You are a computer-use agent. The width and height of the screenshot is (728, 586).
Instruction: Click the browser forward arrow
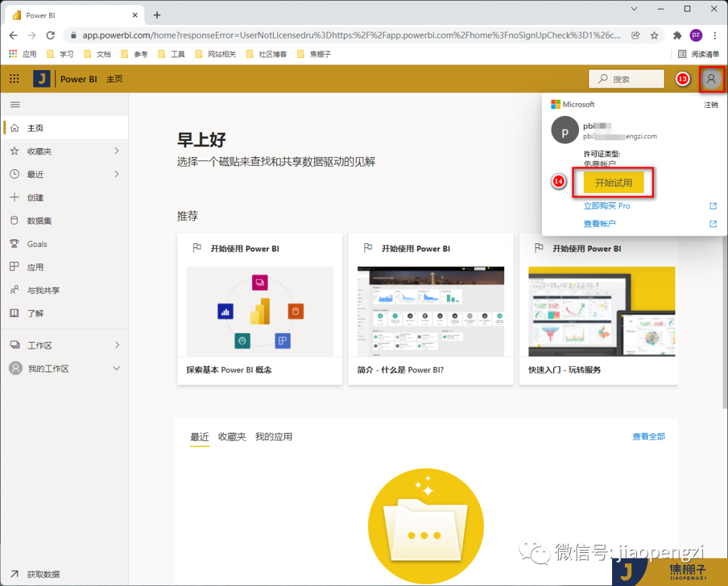point(32,35)
